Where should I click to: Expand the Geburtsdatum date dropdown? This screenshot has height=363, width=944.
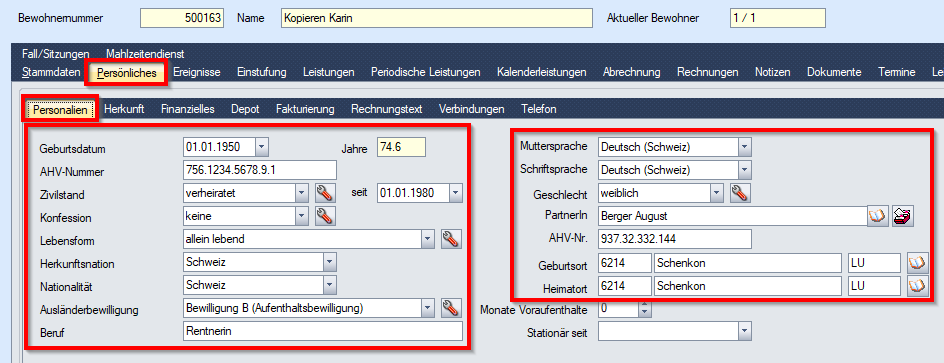tap(262, 147)
